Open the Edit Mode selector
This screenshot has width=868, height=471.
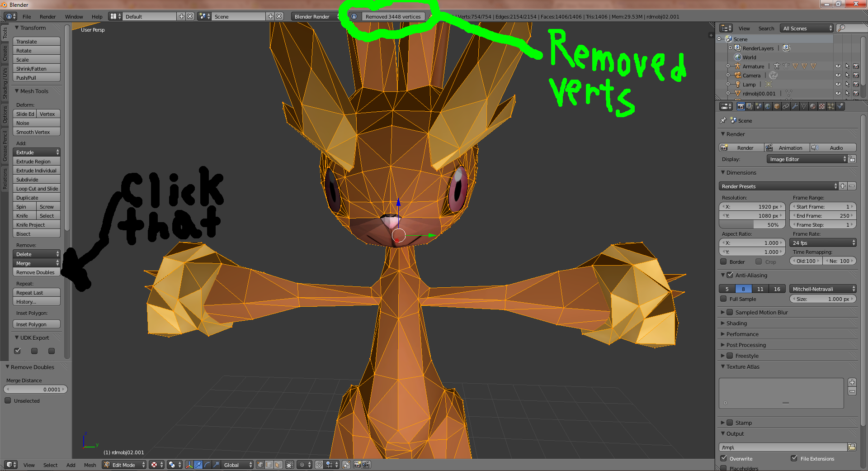point(124,465)
